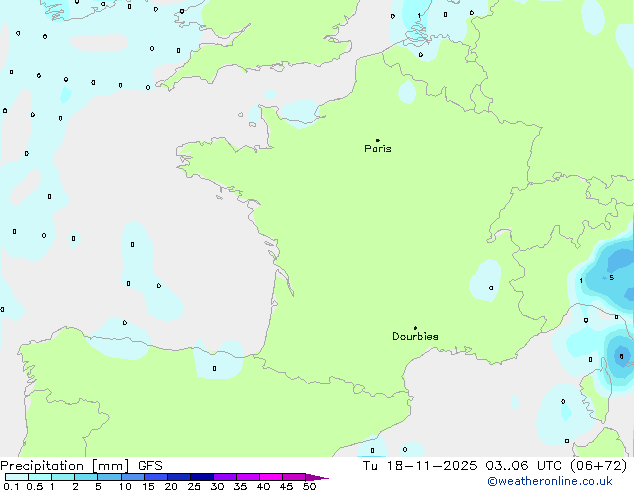Select the Paris city label
The height and width of the screenshot is (490, 634).
(x=378, y=149)
